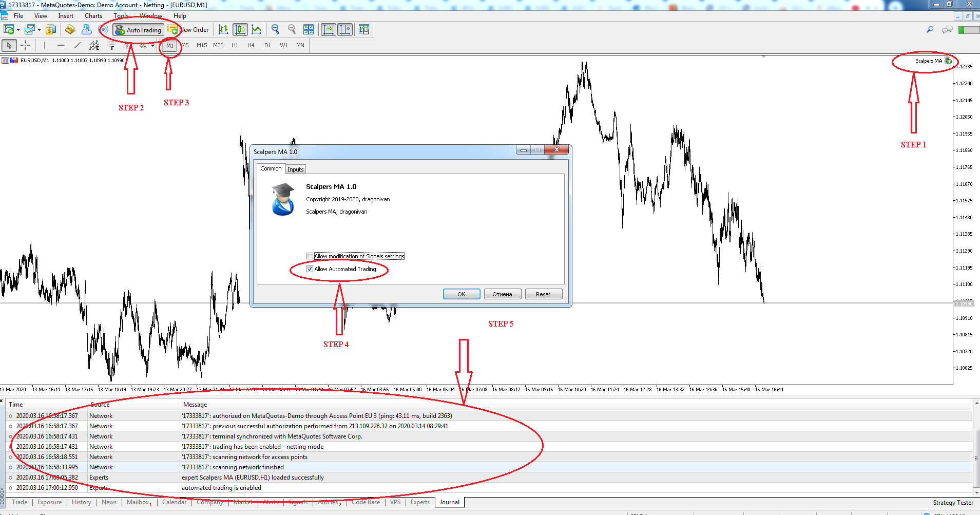The height and width of the screenshot is (515, 980).
Task: Switch chart to candlesticks
Action: pyautogui.click(x=240, y=30)
